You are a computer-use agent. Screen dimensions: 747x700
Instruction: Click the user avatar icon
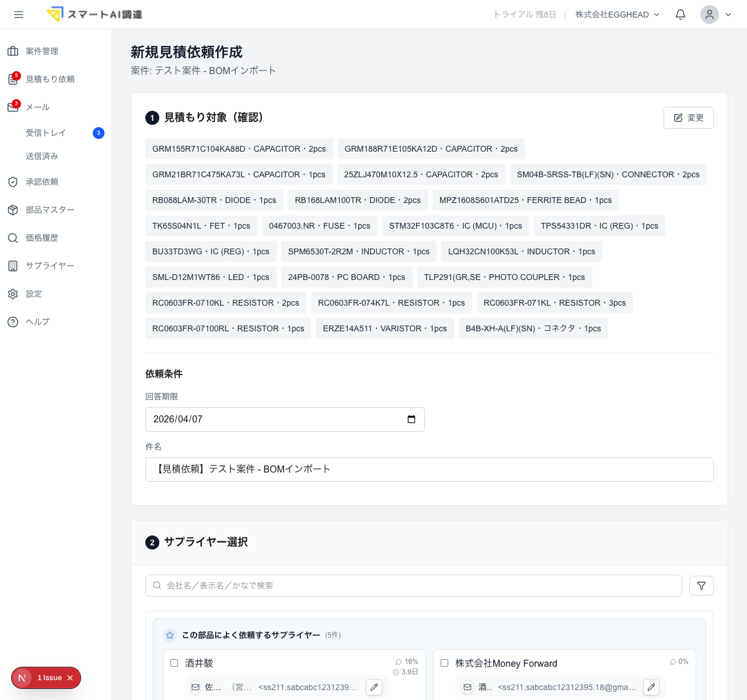coord(710,15)
